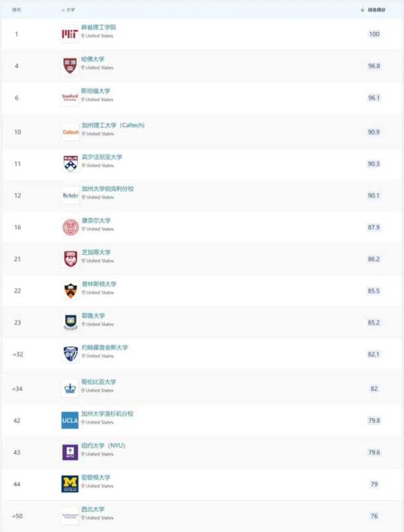Open 西北大学 link
The image size is (404, 532).
click(x=93, y=509)
